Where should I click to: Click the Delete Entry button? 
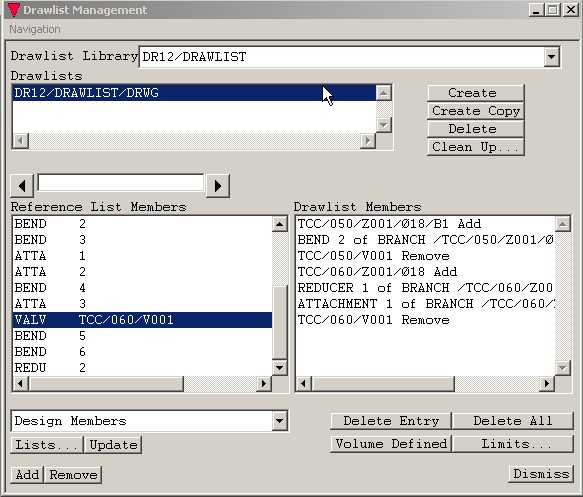pyautogui.click(x=391, y=421)
